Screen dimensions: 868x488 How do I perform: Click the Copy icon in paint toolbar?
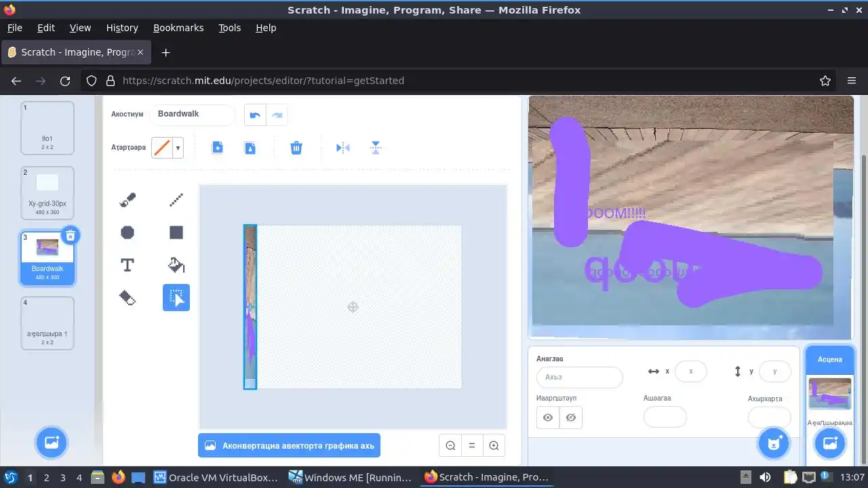tap(217, 148)
